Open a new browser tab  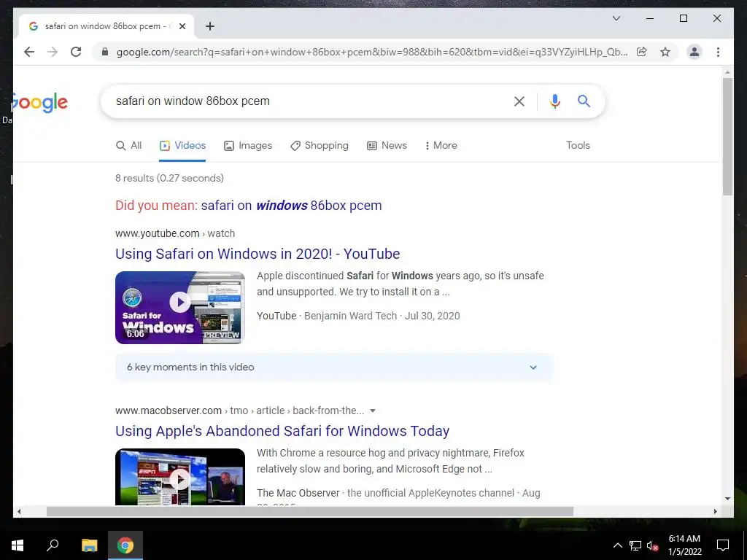pos(209,26)
